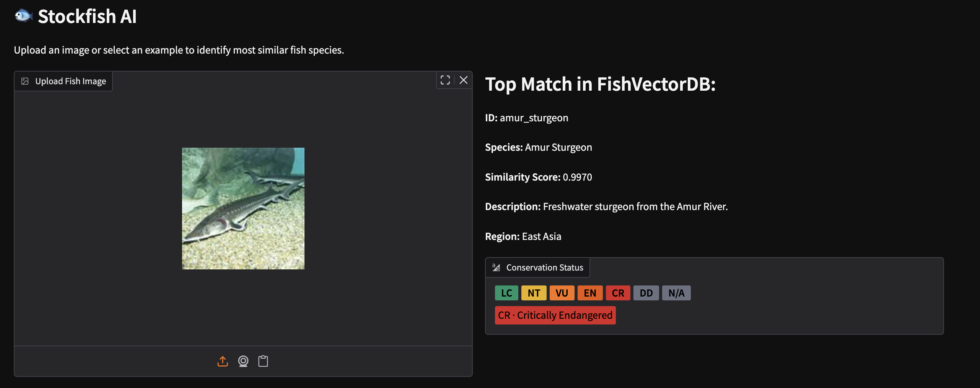980x388 pixels.
Task: Click the uploaded sturgeon photo
Action: pos(243,209)
